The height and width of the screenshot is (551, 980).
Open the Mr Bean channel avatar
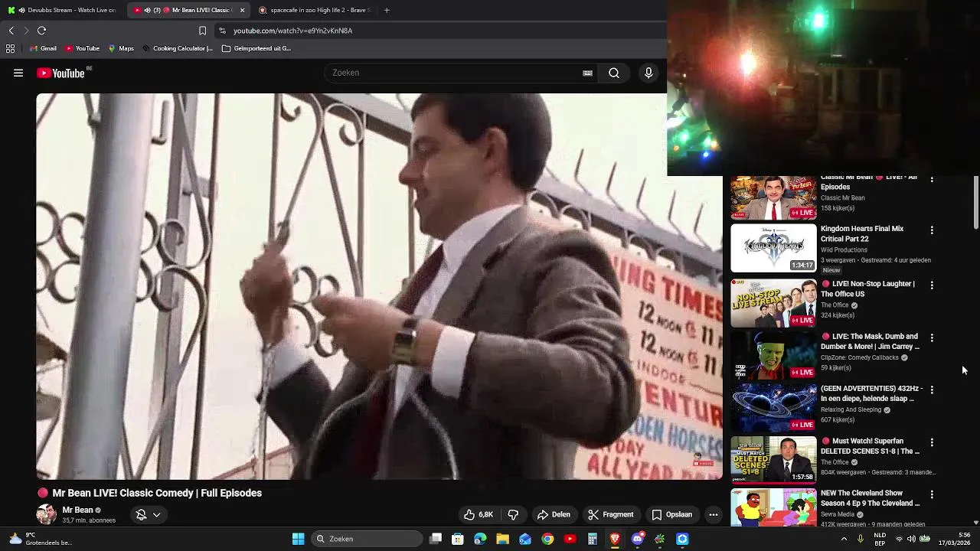(x=46, y=514)
